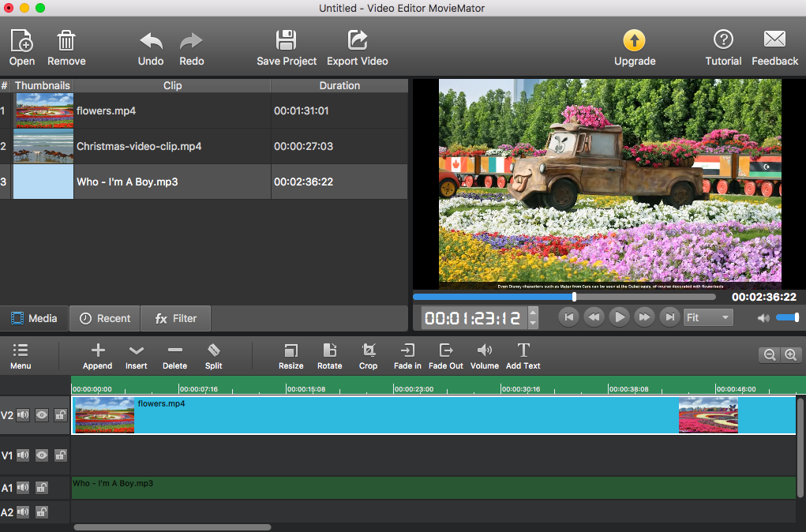The image size is (806, 532).
Task: Open the Rotate tool
Action: 329,356
